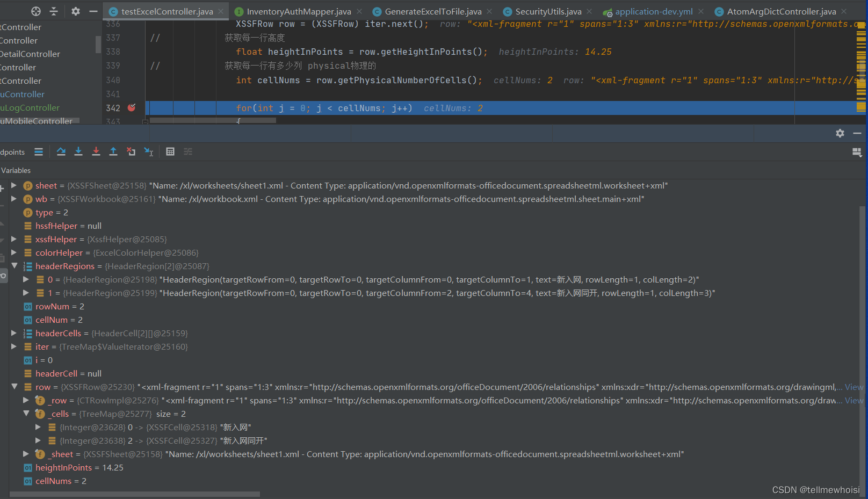The image size is (868, 499).
Task: Collapse the _cells TreeMap node
Action: (x=26, y=414)
